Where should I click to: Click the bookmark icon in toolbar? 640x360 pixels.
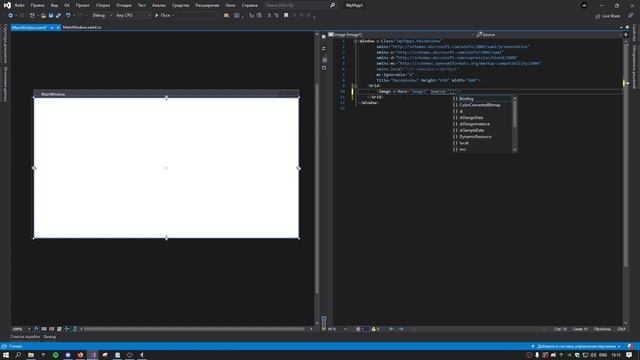[x=286, y=16]
